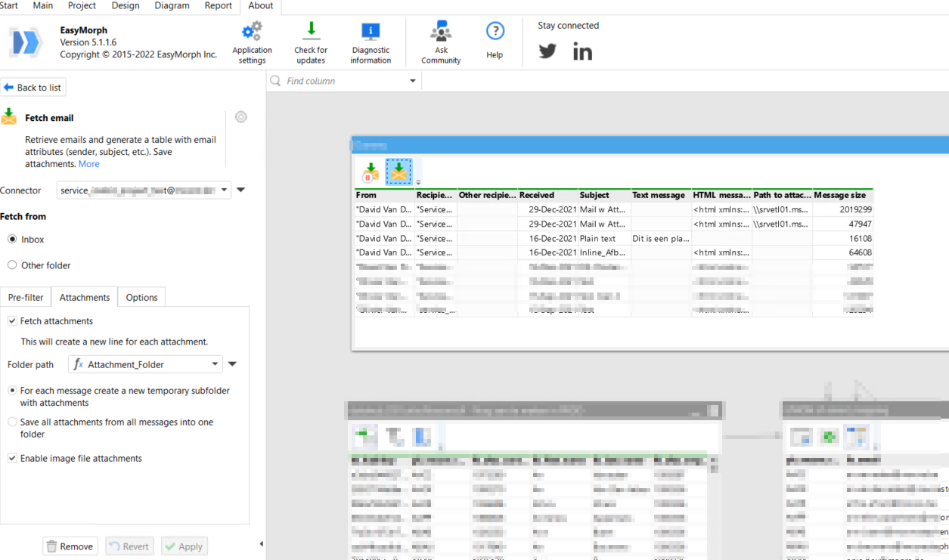The width and height of the screenshot is (949, 560).
Task: Open the LinkedIn icon under Stay connected
Action: pyautogui.click(x=582, y=51)
